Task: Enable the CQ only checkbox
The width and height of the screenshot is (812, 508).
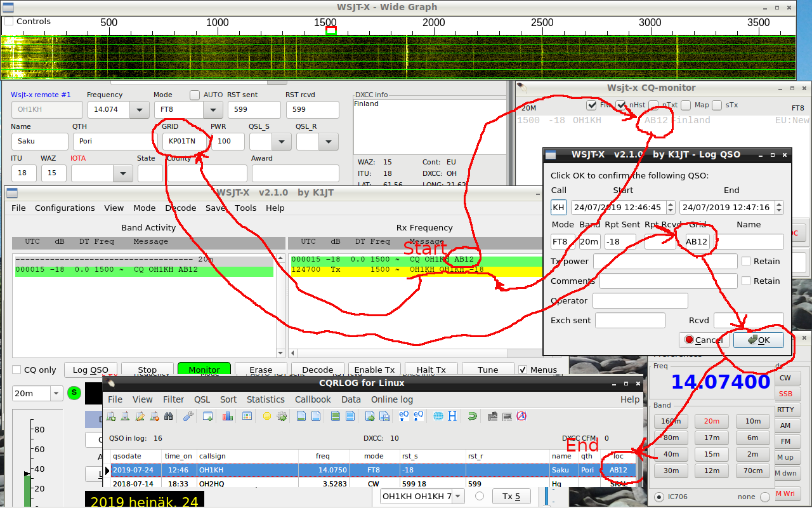Action: pos(17,370)
